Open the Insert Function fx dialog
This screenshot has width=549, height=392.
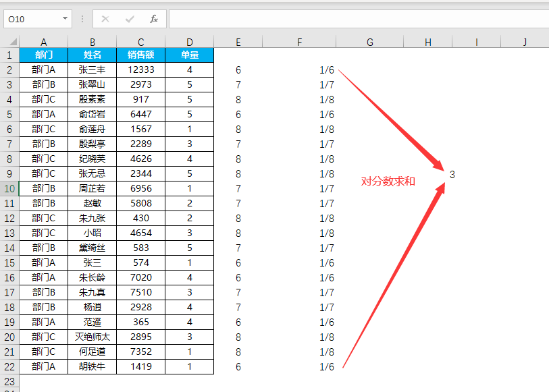[154, 19]
